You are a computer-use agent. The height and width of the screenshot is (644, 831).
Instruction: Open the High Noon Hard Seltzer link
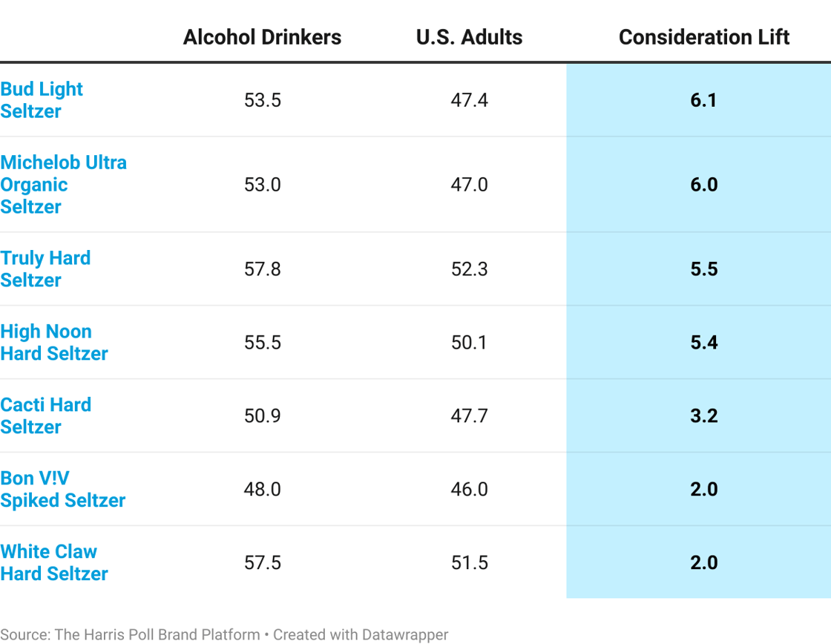[x=53, y=342]
